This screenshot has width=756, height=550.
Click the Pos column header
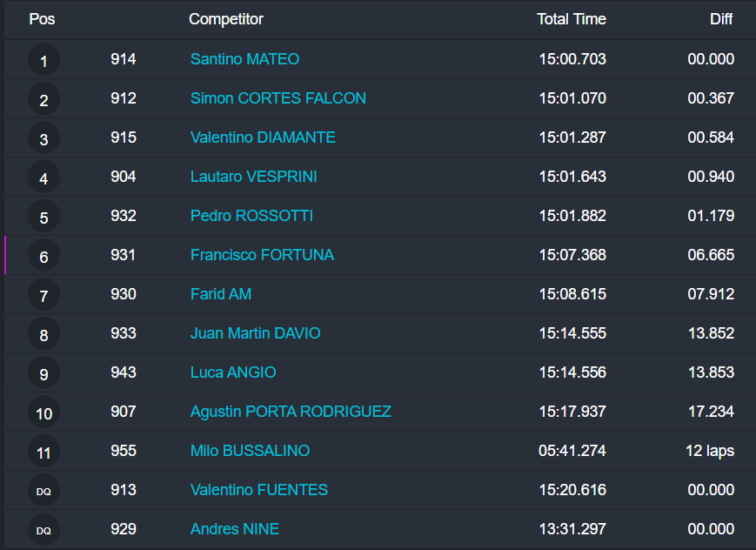42,19
